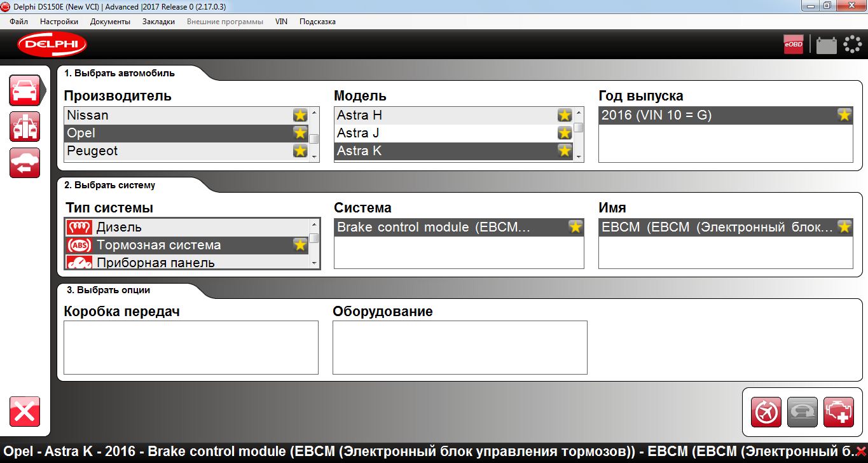Click the dotted spinner icon in header
Viewport: 868px width, 463px height.
[852, 45]
